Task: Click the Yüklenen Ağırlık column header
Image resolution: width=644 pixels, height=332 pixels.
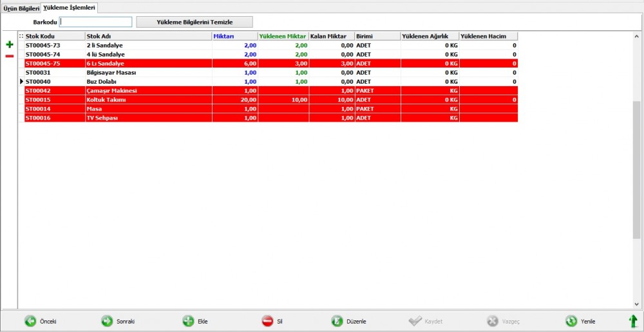Action: 430,36
